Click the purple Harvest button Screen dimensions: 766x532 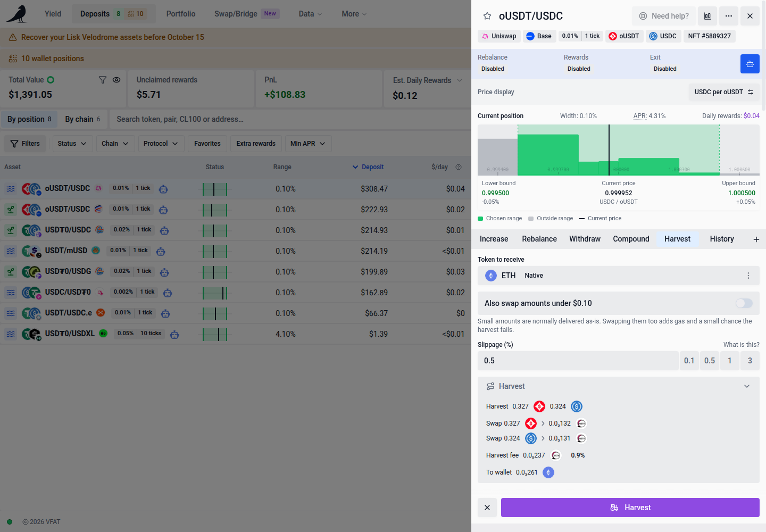click(x=630, y=508)
